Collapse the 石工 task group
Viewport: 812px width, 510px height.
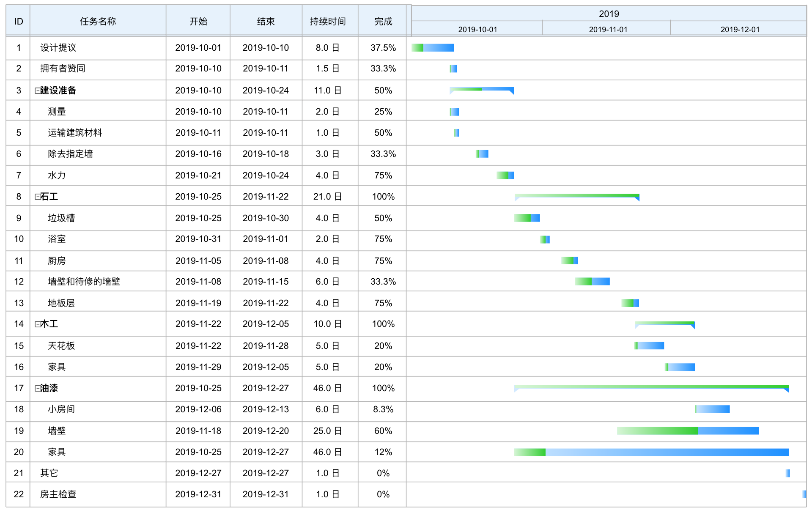tap(37, 197)
